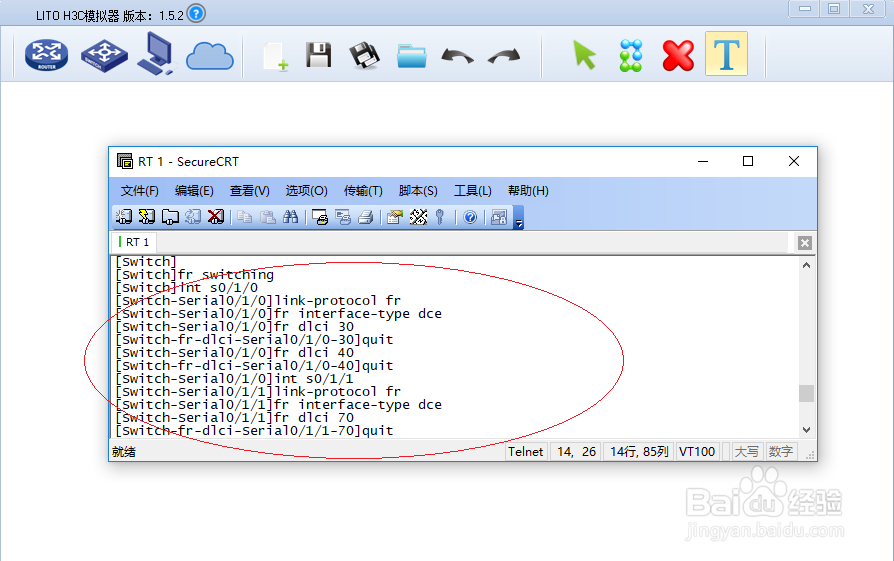Open the folder icon in simulator toolbar
The image size is (894, 561).
[x=412, y=56]
